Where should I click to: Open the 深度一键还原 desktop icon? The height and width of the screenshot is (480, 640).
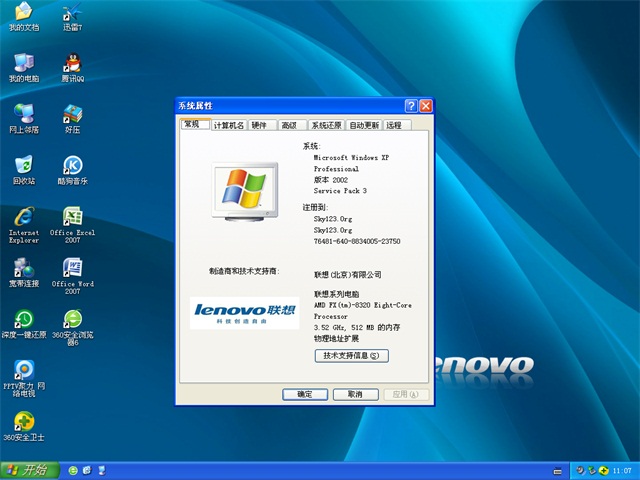point(24,324)
